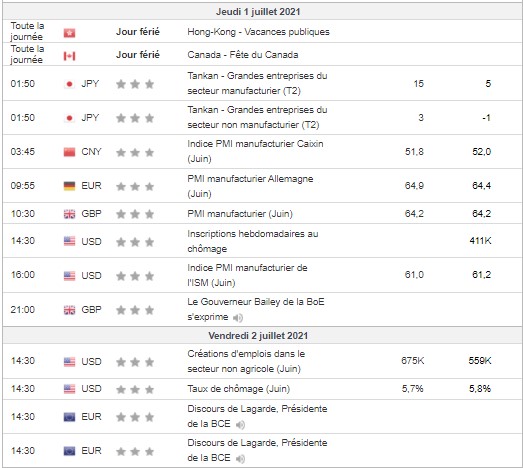Click the Hong Kong flag icon
The image size is (523, 468).
pyautogui.click(x=69, y=33)
